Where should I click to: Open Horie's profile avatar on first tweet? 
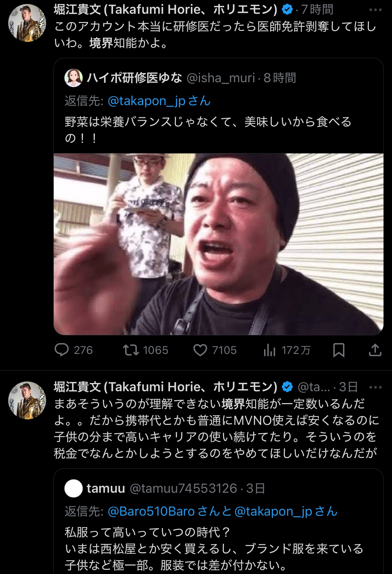(27, 23)
